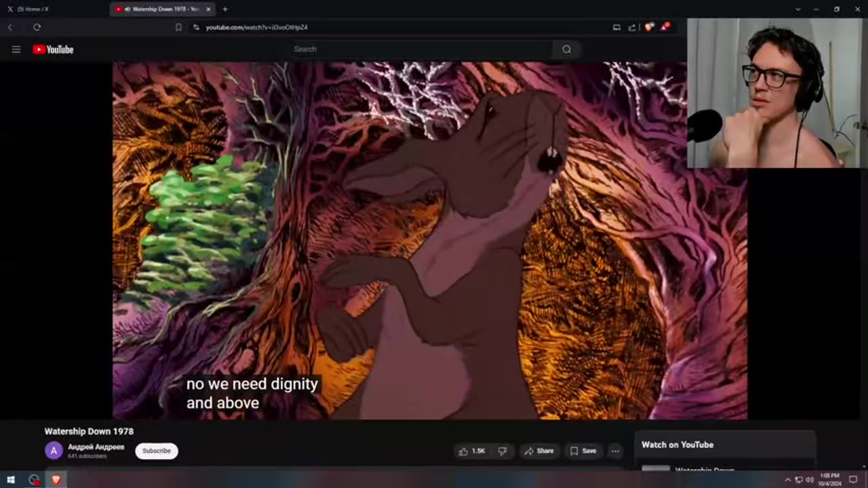The height and width of the screenshot is (488, 868).
Task: Open the Brave Rewards triangle icon
Action: pos(666,27)
